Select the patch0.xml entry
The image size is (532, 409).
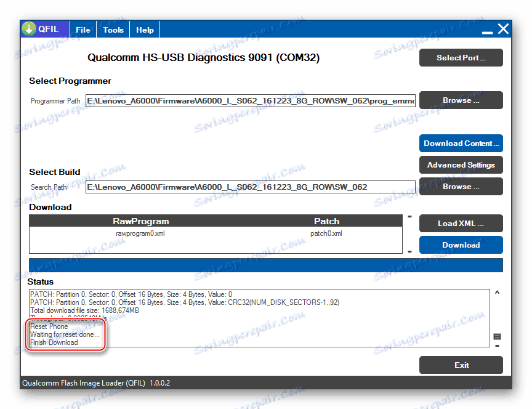pos(326,233)
